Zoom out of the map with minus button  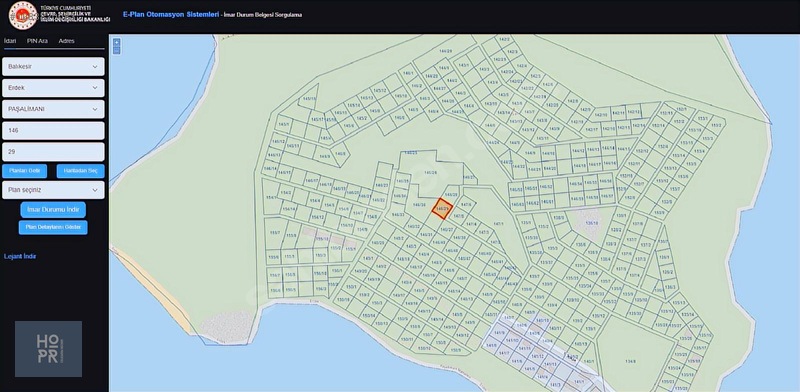point(116,50)
